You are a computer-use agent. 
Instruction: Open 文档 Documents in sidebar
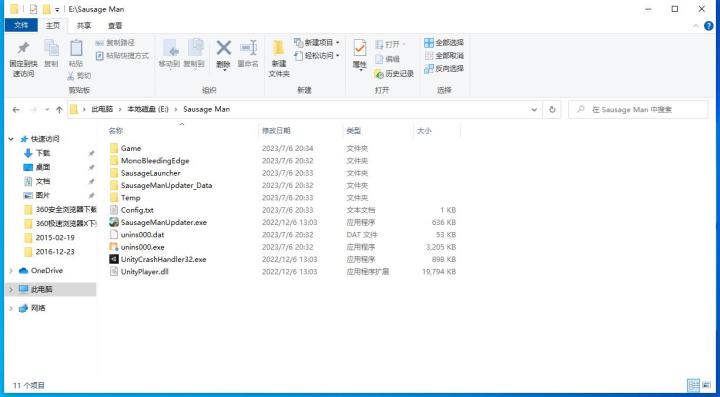pyautogui.click(x=43, y=181)
